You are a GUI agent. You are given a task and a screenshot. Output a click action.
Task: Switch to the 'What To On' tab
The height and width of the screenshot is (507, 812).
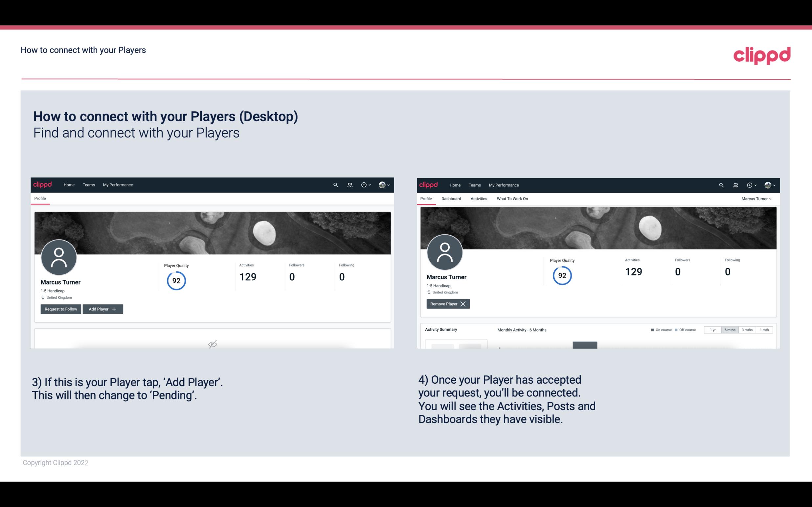tap(512, 199)
